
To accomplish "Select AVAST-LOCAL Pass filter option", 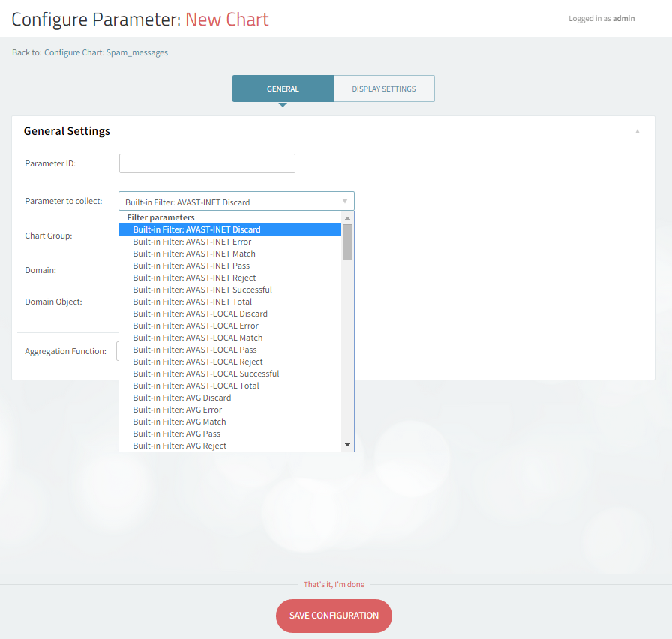I will (x=194, y=349).
